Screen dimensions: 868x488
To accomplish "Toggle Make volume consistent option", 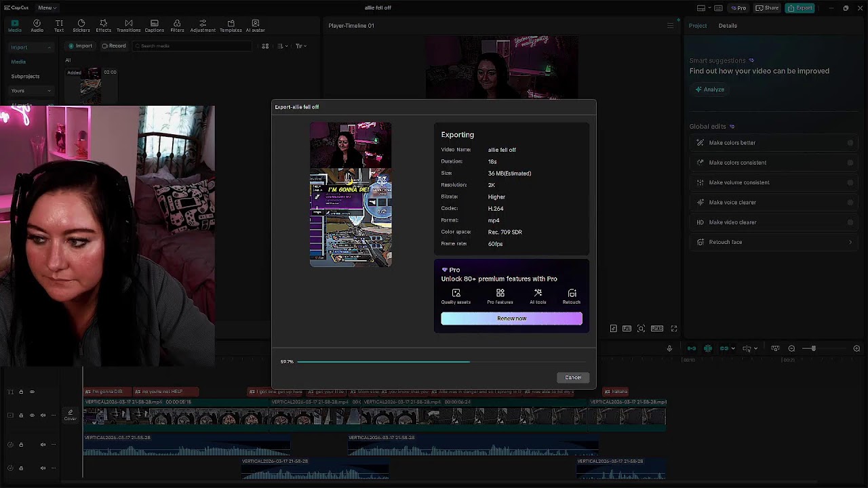I will click(850, 182).
